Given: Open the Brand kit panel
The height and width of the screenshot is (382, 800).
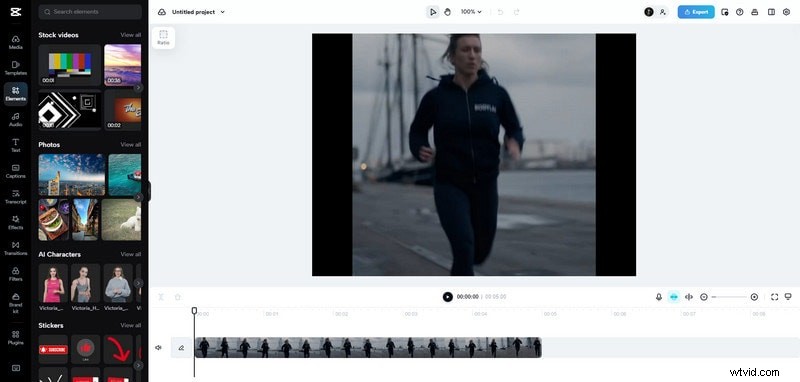Looking at the screenshot, I should pyautogui.click(x=15, y=303).
